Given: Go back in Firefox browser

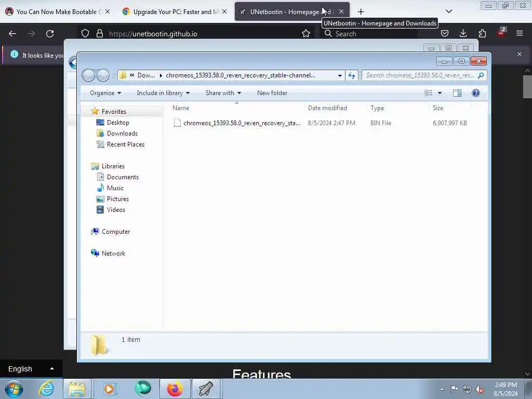Looking at the screenshot, I should [12, 34].
